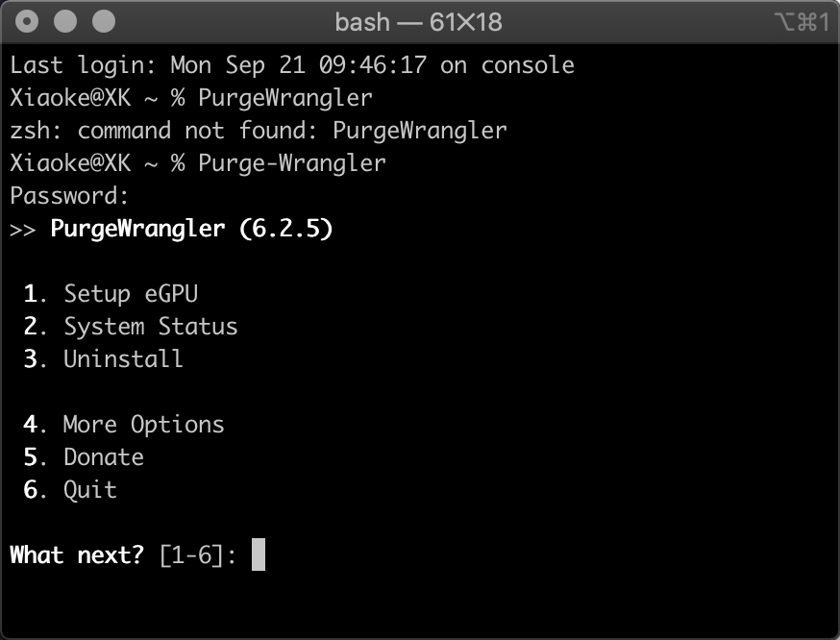Click the block cursor at the prompt
Screen dimensions: 840x640
click(258, 555)
